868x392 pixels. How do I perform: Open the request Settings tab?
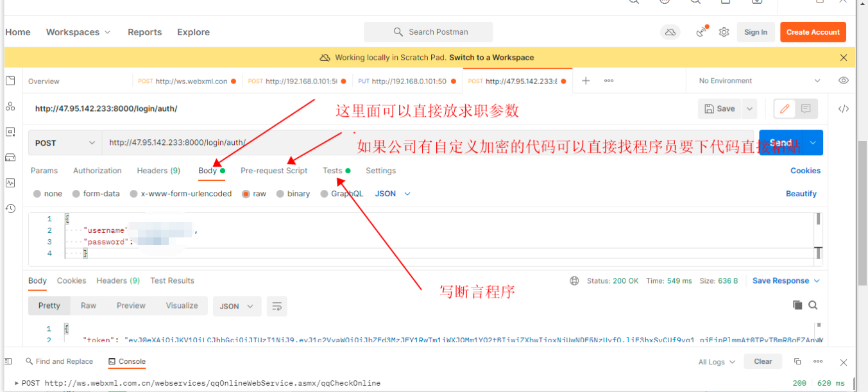pos(380,171)
